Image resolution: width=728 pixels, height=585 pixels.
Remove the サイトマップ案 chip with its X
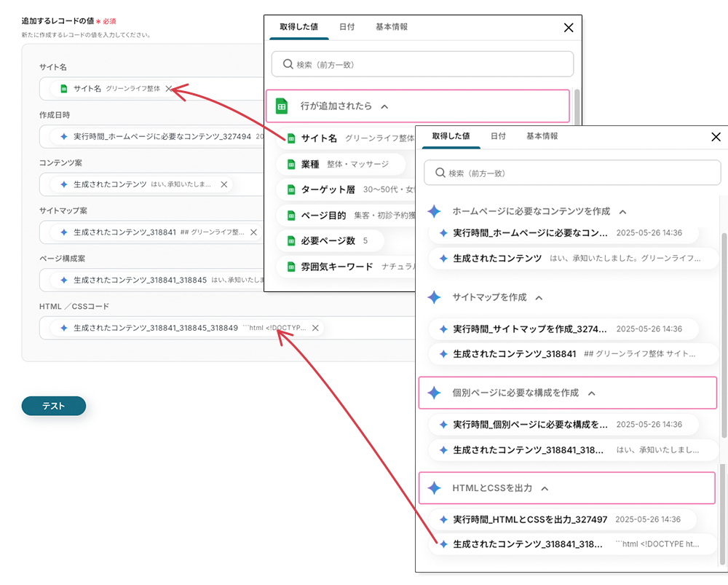pos(253,232)
